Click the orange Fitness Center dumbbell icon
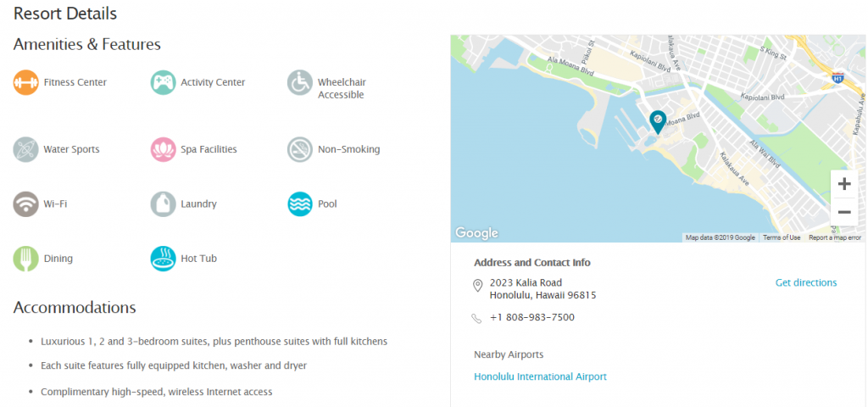This screenshot has height=407, width=868. (x=26, y=82)
